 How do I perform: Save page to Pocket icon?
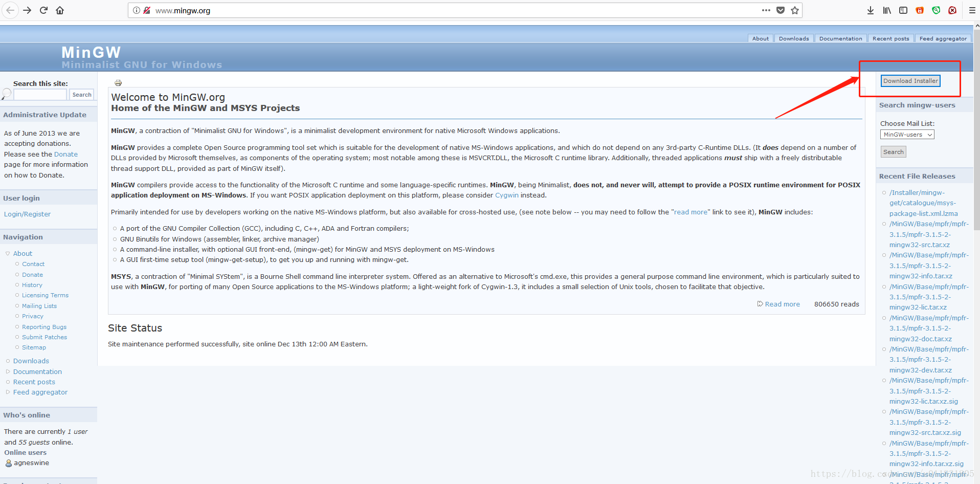pos(781,10)
